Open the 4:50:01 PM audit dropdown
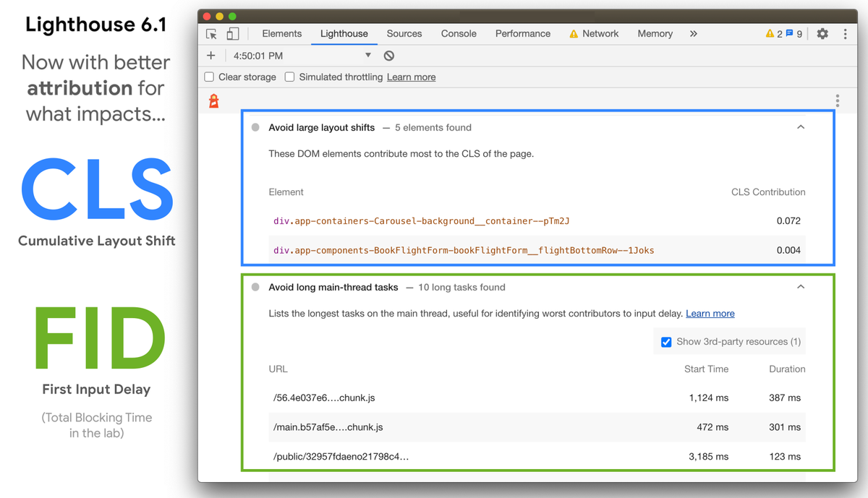The width and height of the screenshot is (868, 498). tap(368, 55)
